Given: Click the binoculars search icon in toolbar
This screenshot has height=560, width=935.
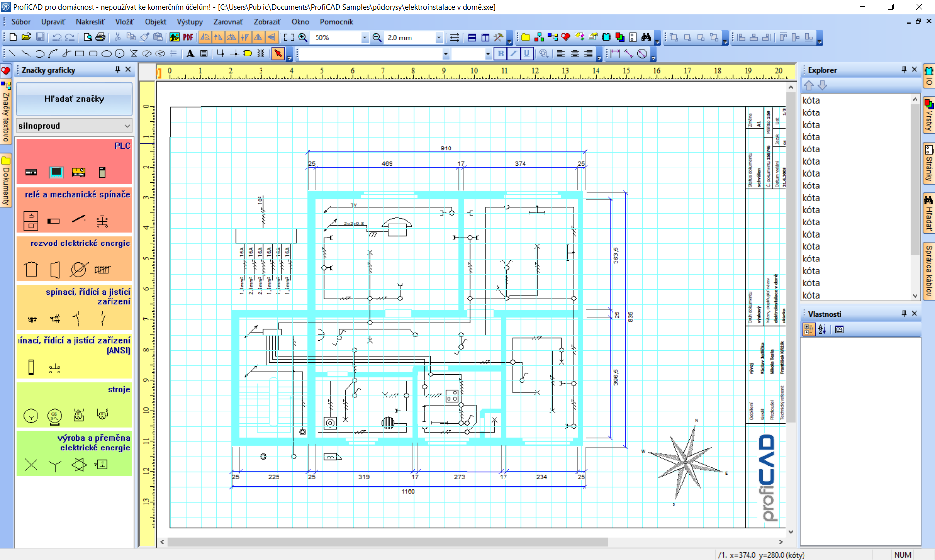Looking at the screenshot, I should (x=646, y=37).
